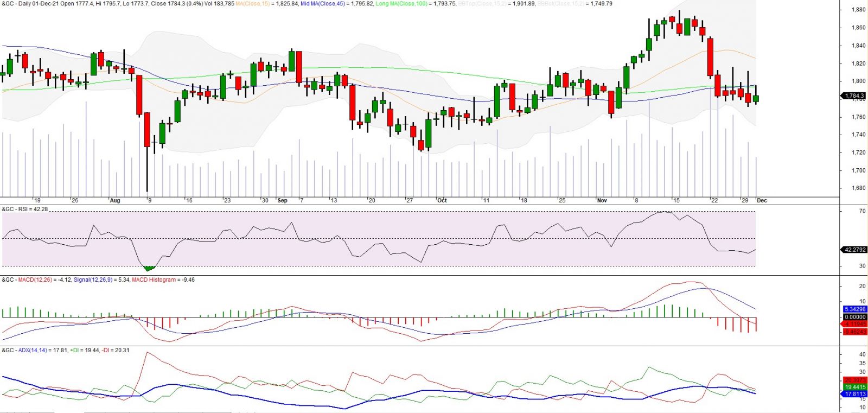Click the '13' September date marker
The image size is (868, 413).
click(334, 200)
